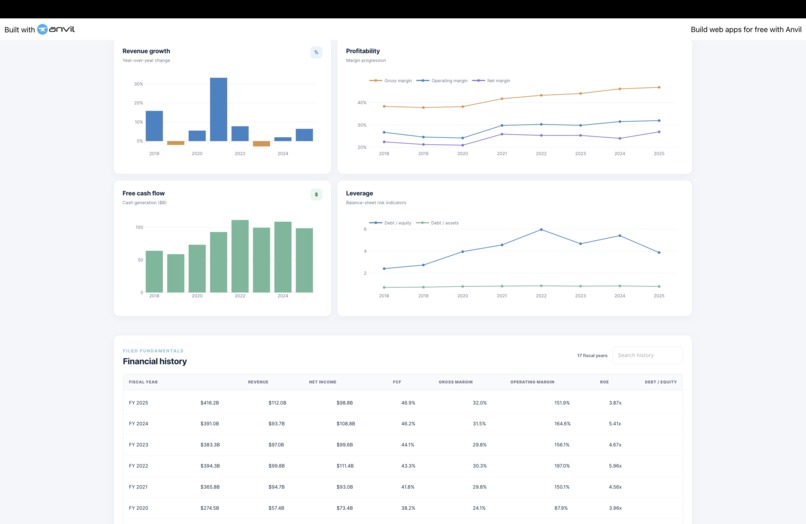
Task: Click the '46.9%' cell
Action: tap(408, 403)
